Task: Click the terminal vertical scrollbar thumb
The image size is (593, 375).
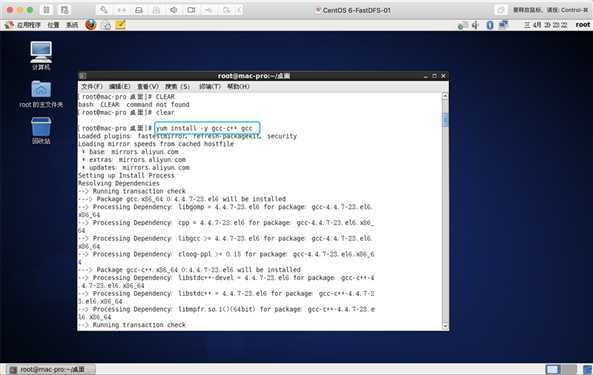Action: click(445, 120)
